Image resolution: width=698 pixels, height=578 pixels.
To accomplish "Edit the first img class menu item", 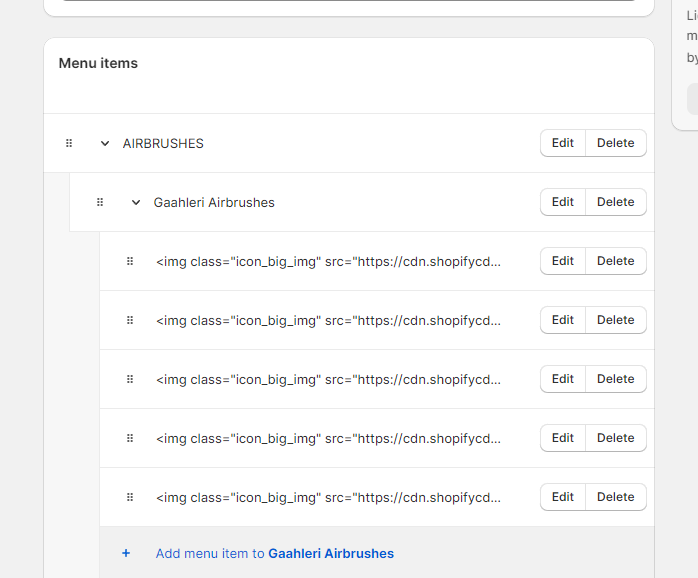I will tap(563, 261).
